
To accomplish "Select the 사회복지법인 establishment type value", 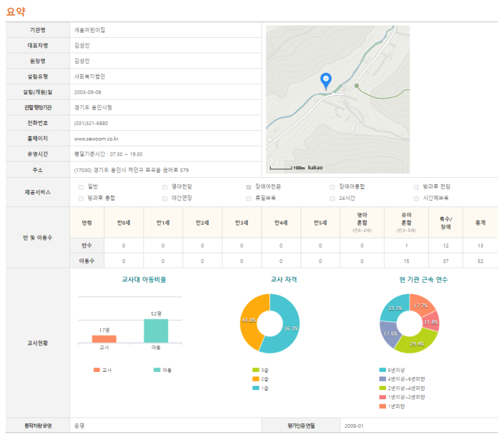I will (90, 76).
